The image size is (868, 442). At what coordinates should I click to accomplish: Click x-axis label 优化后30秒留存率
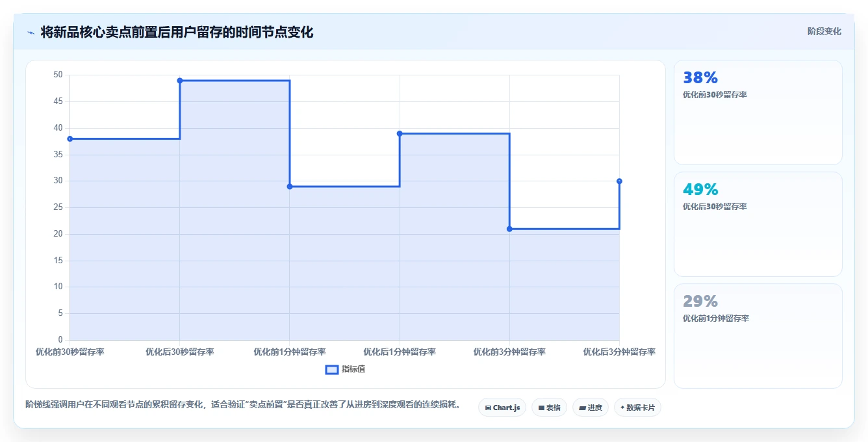[180, 352]
